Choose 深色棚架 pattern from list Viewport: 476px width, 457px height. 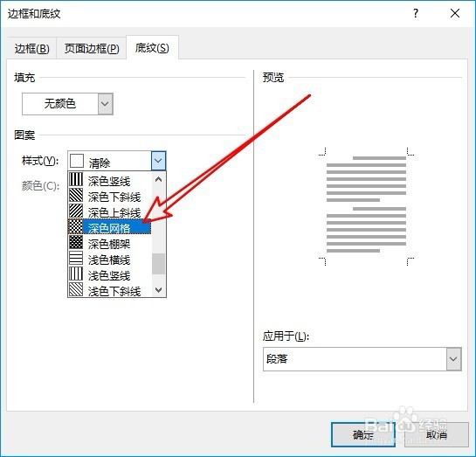tap(109, 243)
